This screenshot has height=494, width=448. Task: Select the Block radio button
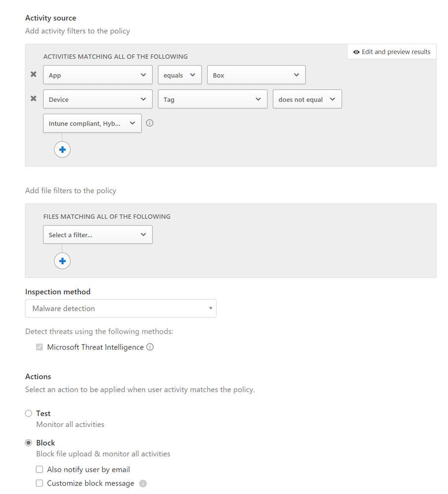click(29, 443)
